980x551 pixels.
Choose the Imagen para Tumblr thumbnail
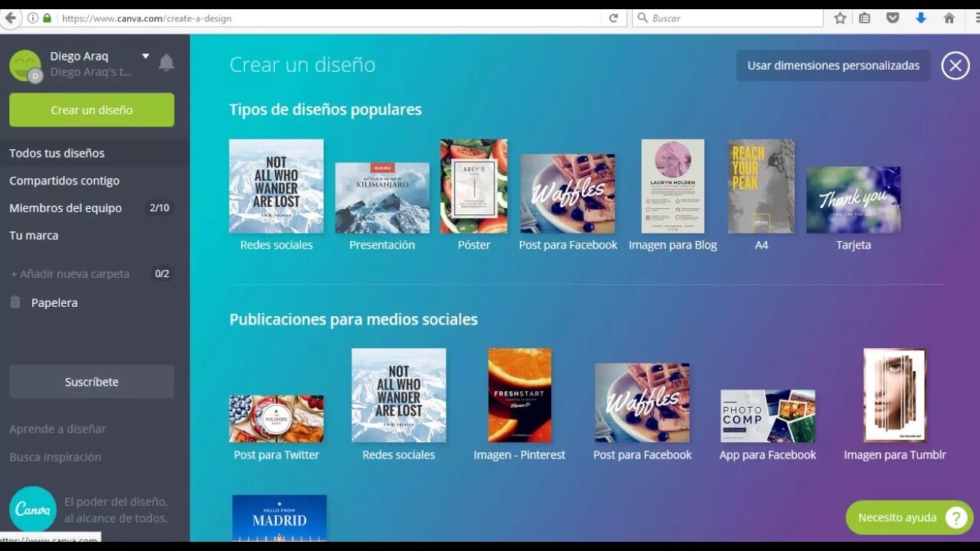(x=895, y=396)
